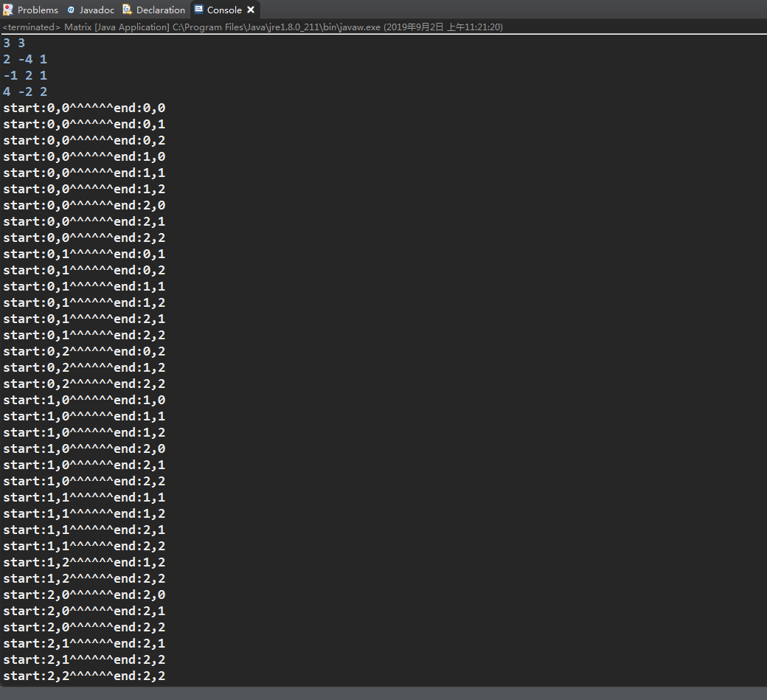Click output line start:0,2 end:2,2
Viewport: 767px width, 700px height.
84,384
